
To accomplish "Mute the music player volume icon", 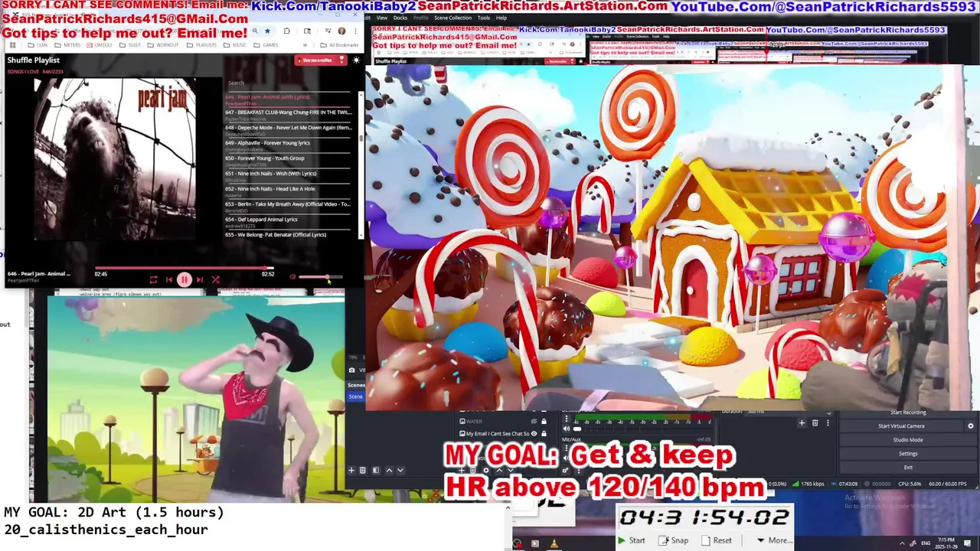I will 292,277.
